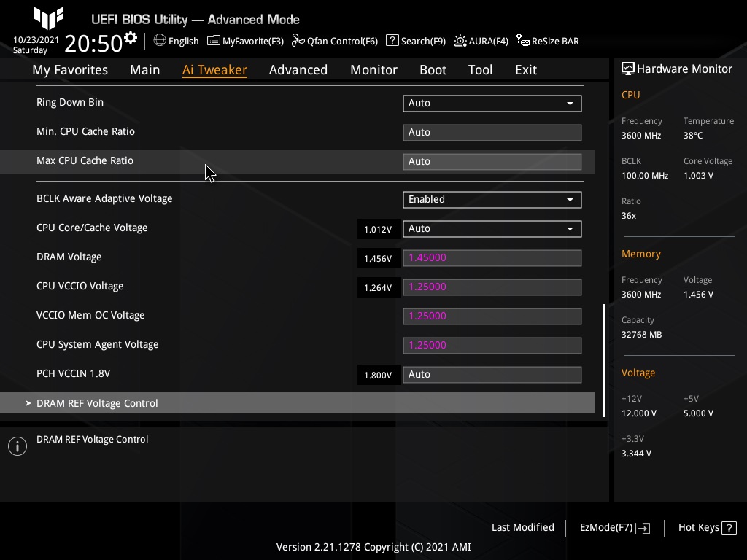Edit the DRAM Voltage value field
The height and width of the screenshot is (560, 747).
pyautogui.click(x=492, y=257)
